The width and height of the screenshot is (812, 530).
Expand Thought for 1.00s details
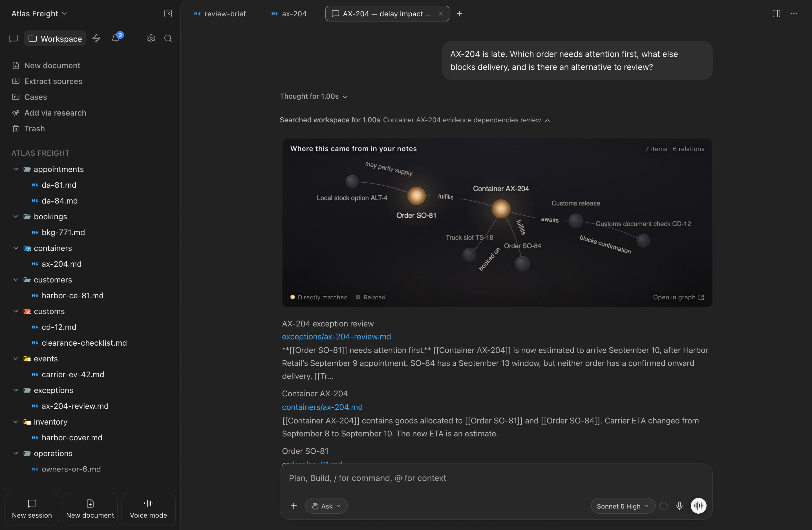(314, 96)
